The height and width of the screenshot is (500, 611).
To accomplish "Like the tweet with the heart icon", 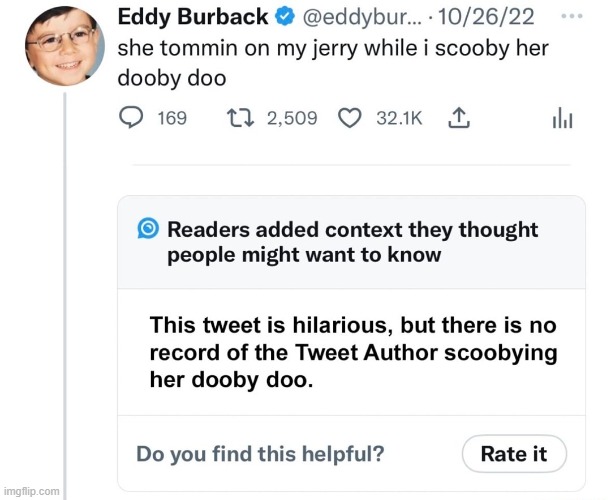I will [x=350, y=118].
